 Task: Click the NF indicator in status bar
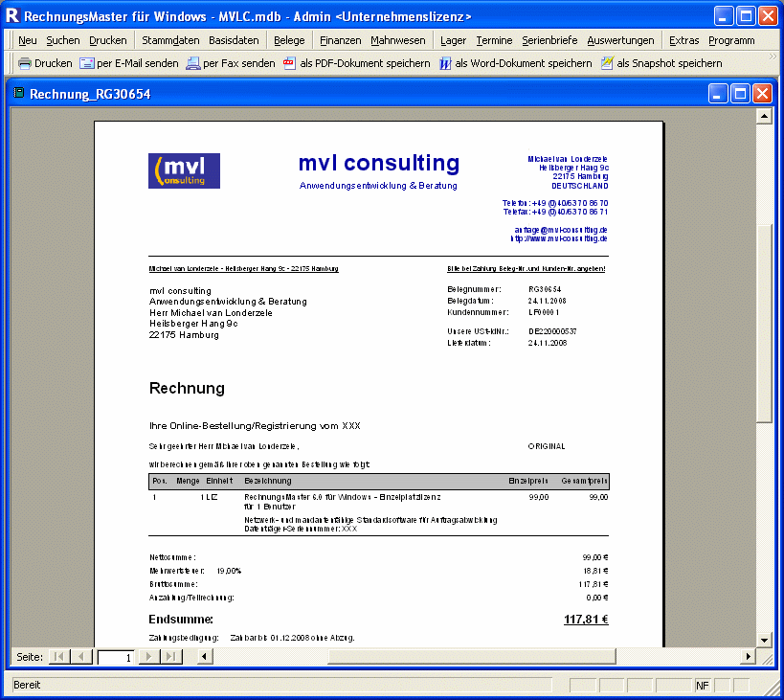(702, 686)
